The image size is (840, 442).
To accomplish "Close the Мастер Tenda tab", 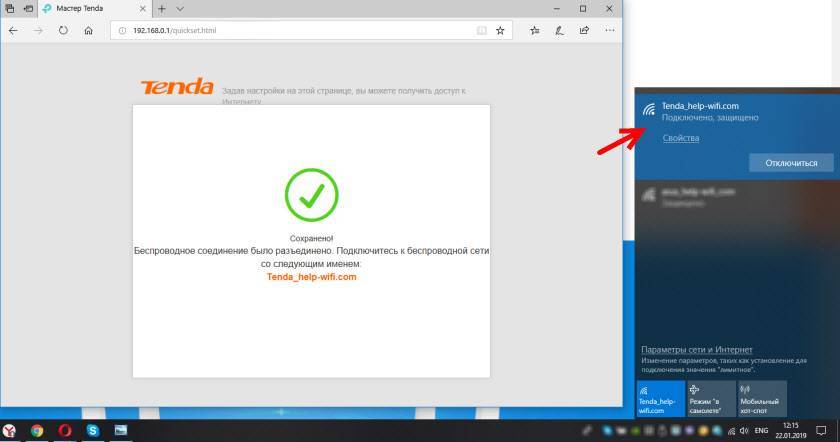I will tap(142, 9).
